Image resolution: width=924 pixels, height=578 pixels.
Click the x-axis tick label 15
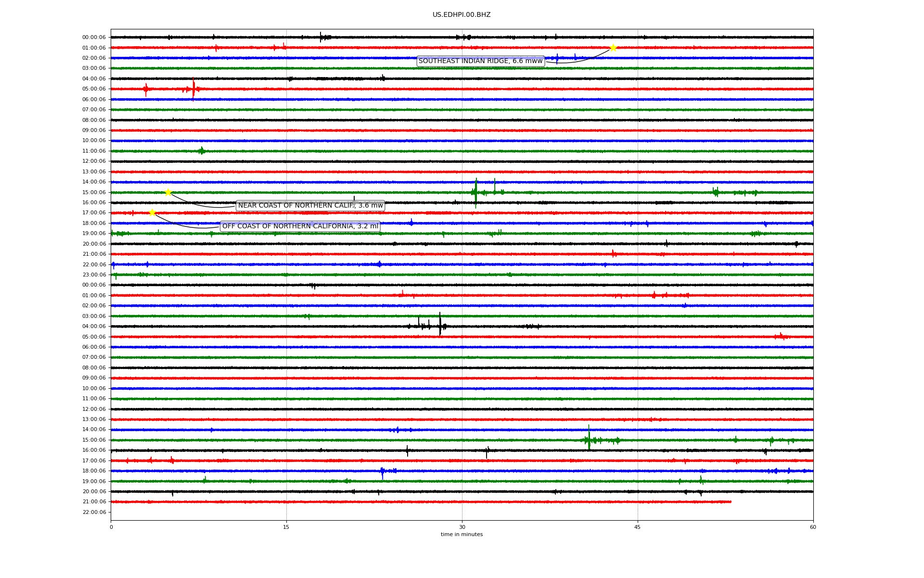pos(286,527)
